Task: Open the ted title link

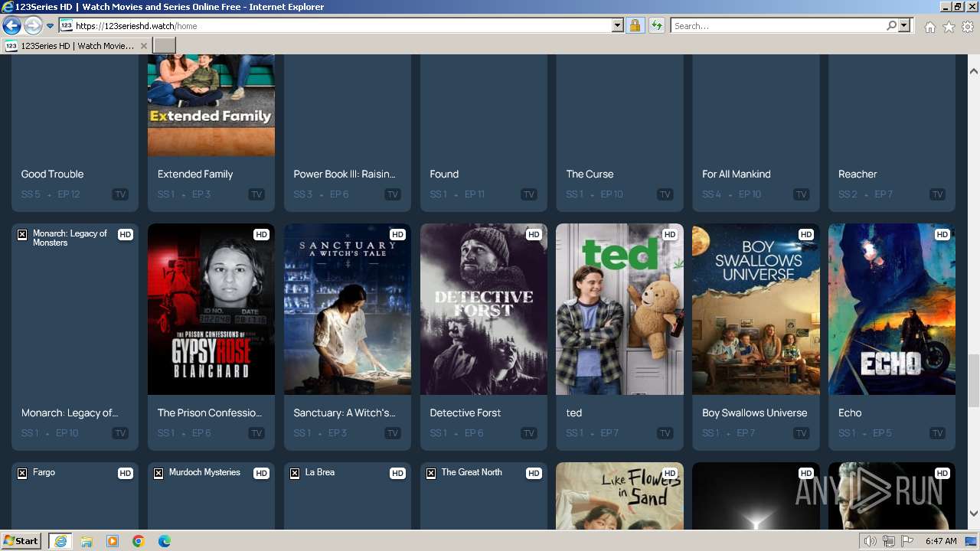Action: pos(574,412)
